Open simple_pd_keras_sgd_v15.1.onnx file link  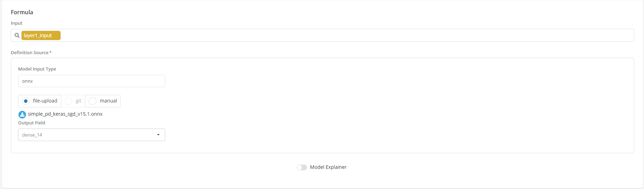[x=65, y=114]
